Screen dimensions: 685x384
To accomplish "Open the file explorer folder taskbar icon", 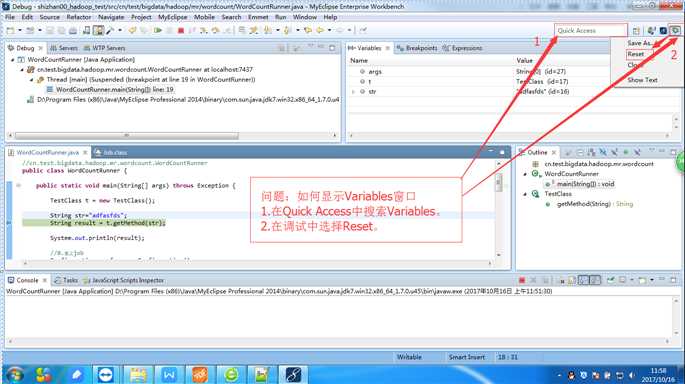I will 138,374.
